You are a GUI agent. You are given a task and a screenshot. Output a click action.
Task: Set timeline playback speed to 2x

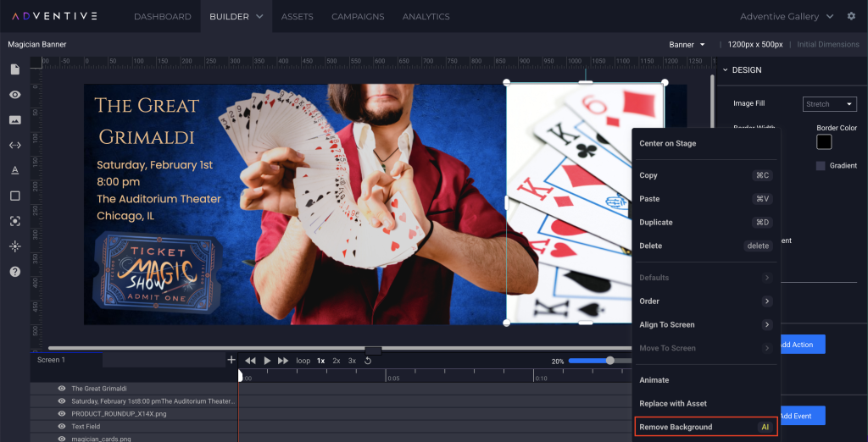coord(337,361)
